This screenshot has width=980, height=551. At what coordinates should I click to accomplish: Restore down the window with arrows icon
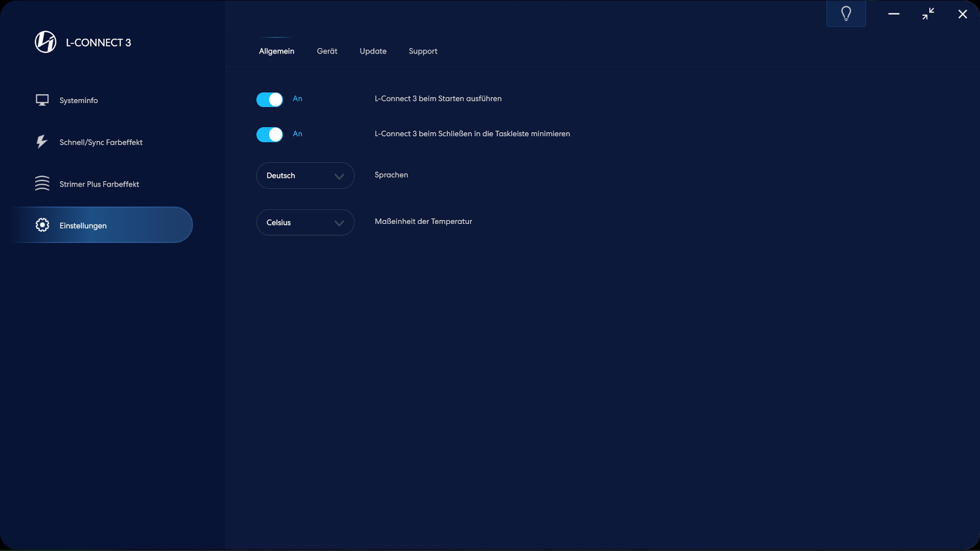tap(928, 14)
